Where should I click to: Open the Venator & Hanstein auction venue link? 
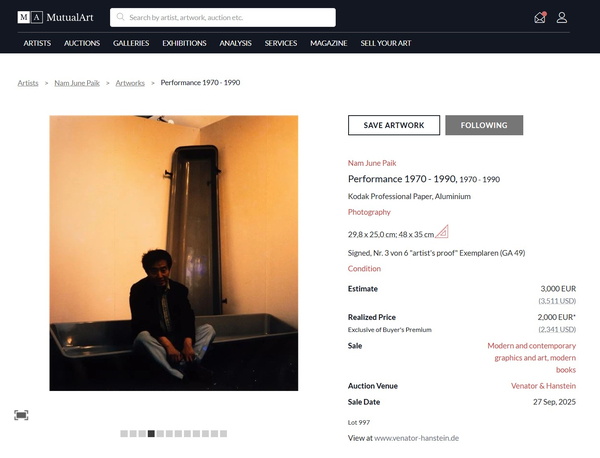click(544, 385)
